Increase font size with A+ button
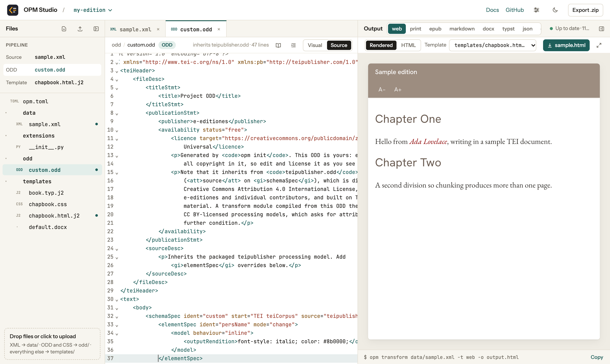This screenshot has height=364, width=610. point(398,90)
